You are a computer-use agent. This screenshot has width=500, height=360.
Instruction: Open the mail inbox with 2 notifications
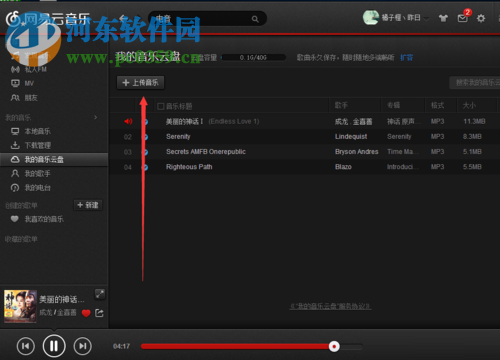click(x=463, y=18)
